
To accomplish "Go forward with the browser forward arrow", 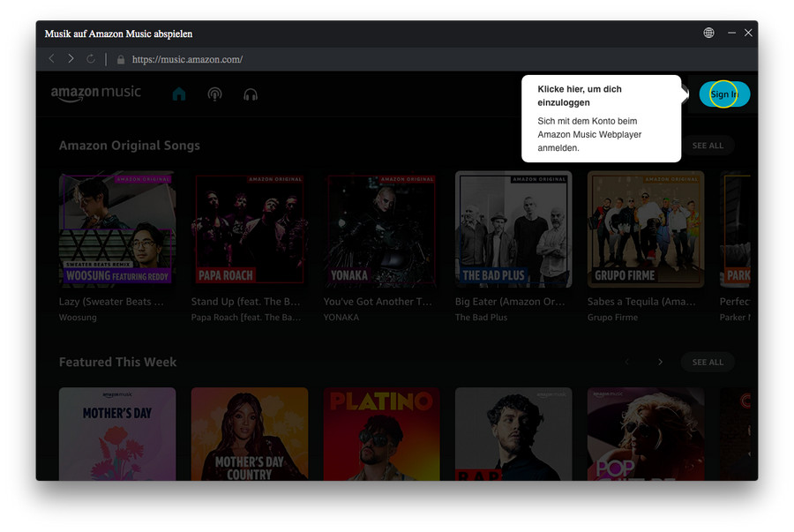I will pos(71,59).
